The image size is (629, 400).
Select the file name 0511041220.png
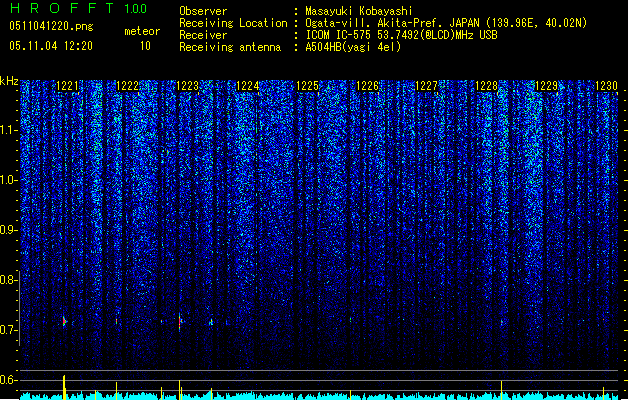(51, 26)
